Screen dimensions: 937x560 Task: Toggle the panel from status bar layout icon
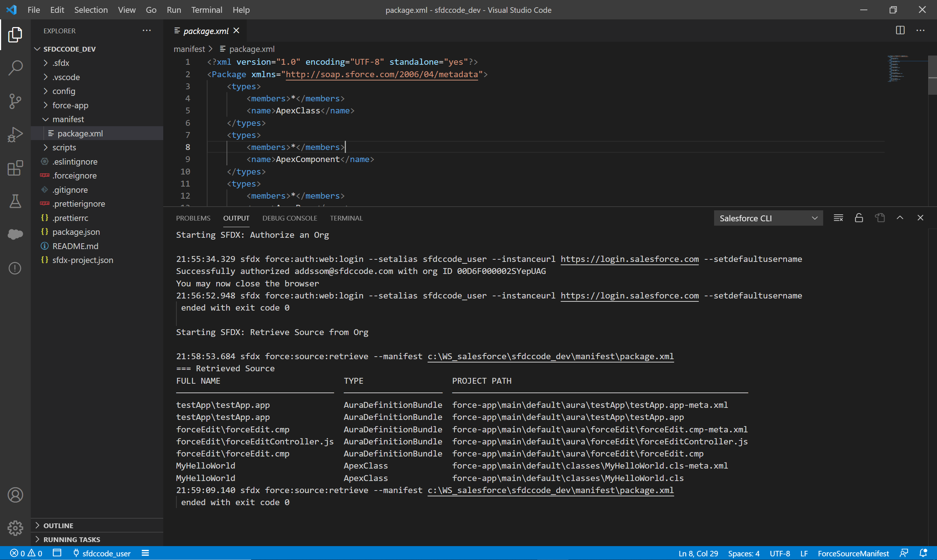(57, 553)
